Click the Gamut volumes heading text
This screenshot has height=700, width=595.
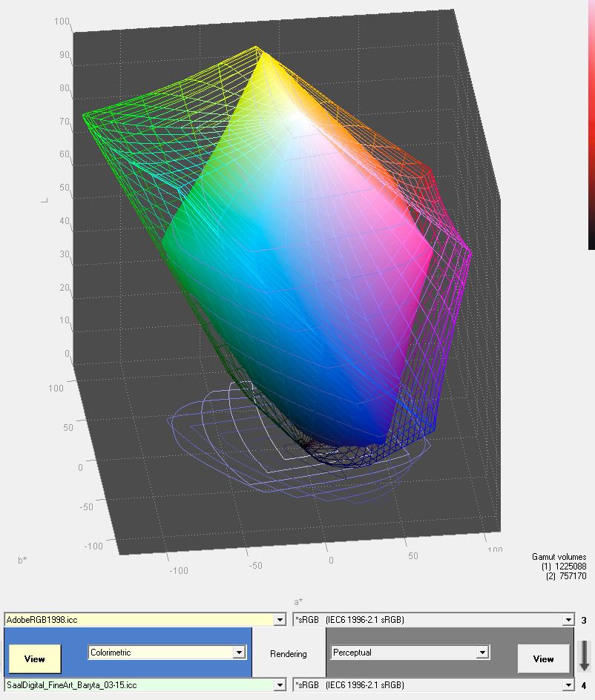[x=559, y=557]
